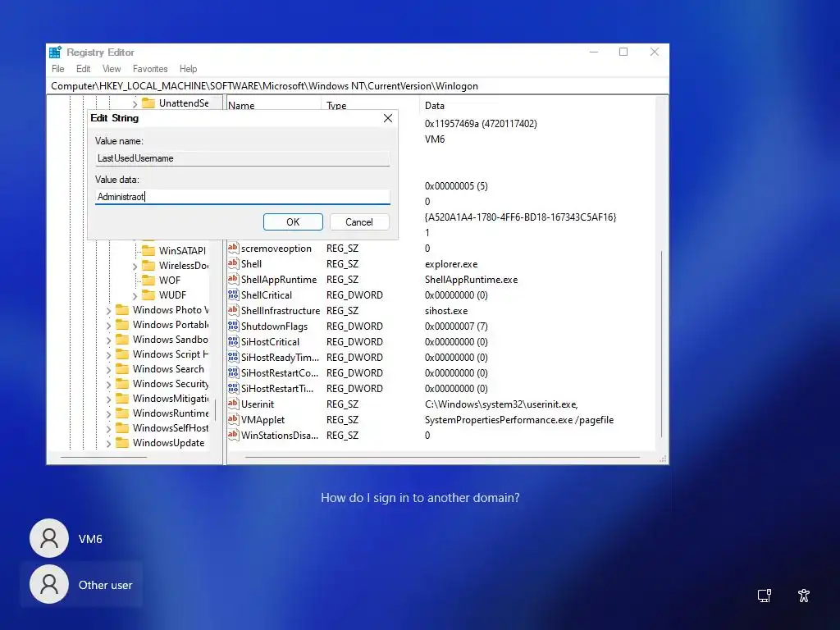Click the 0x00000007 (7) data value

tap(456, 326)
